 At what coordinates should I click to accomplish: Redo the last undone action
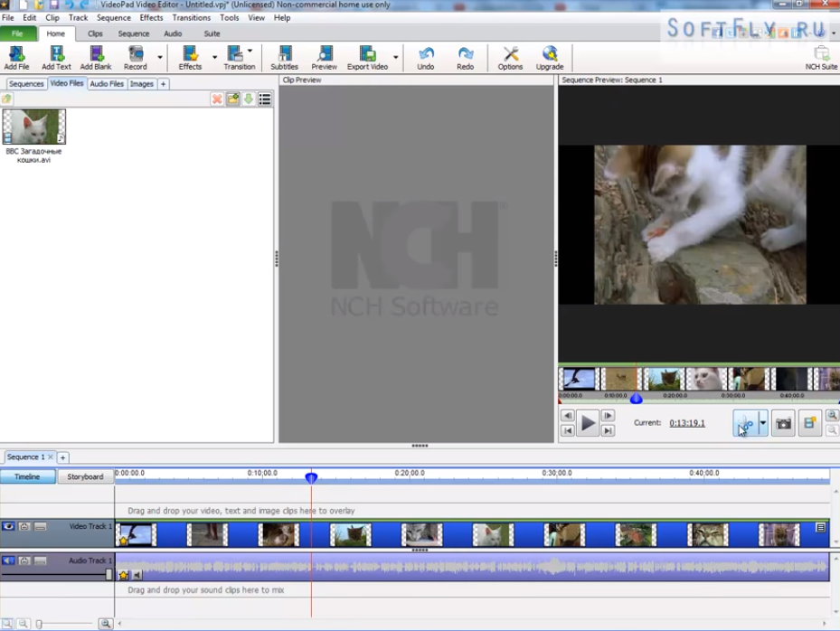click(x=465, y=58)
